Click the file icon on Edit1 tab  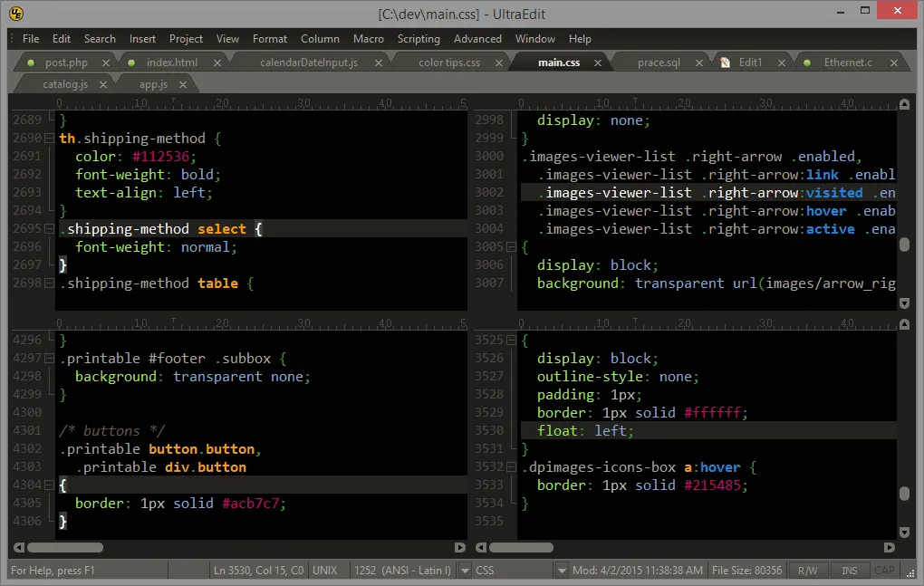726,62
